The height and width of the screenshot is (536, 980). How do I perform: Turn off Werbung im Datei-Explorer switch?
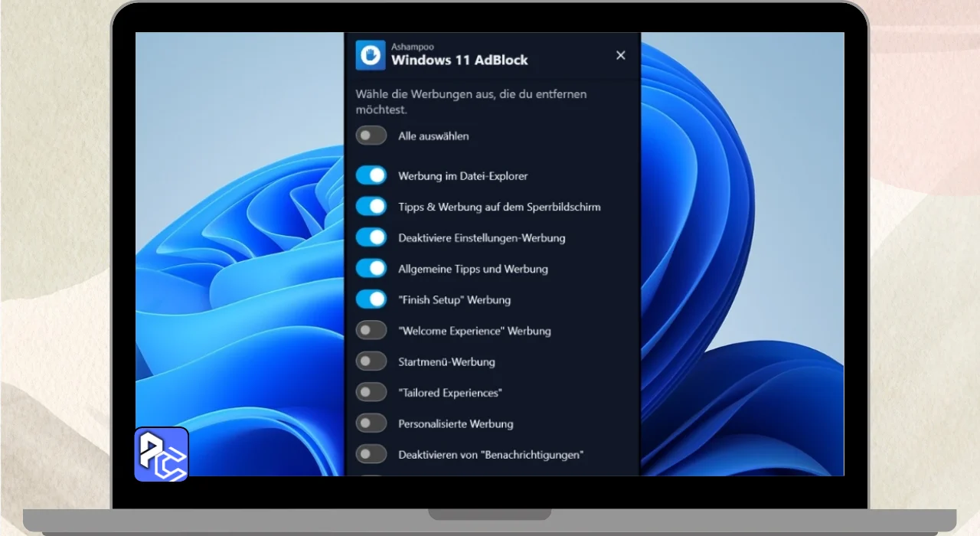(x=371, y=175)
